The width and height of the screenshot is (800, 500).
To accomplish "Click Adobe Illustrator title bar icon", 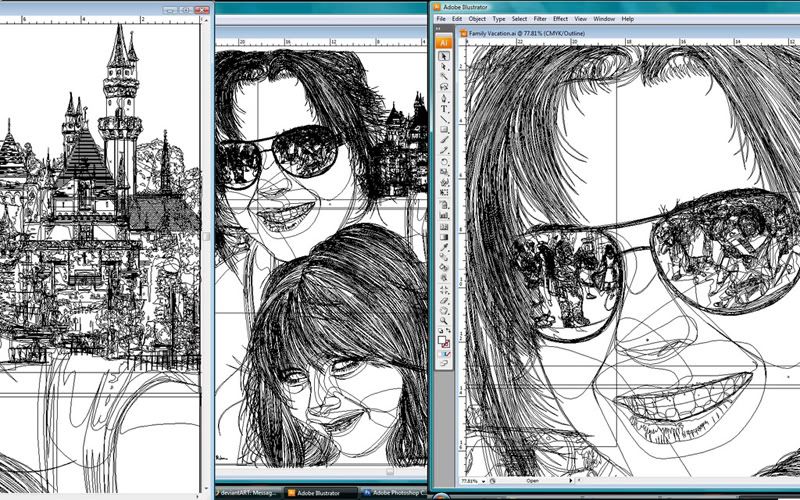I will [437, 7].
